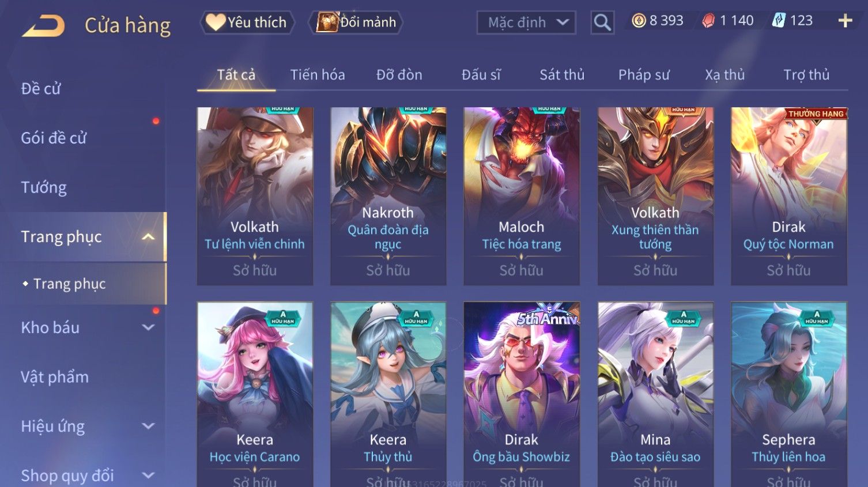Select Maloch Tiệc hóa trang skin card
868x487 pixels.
pyautogui.click(x=522, y=196)
